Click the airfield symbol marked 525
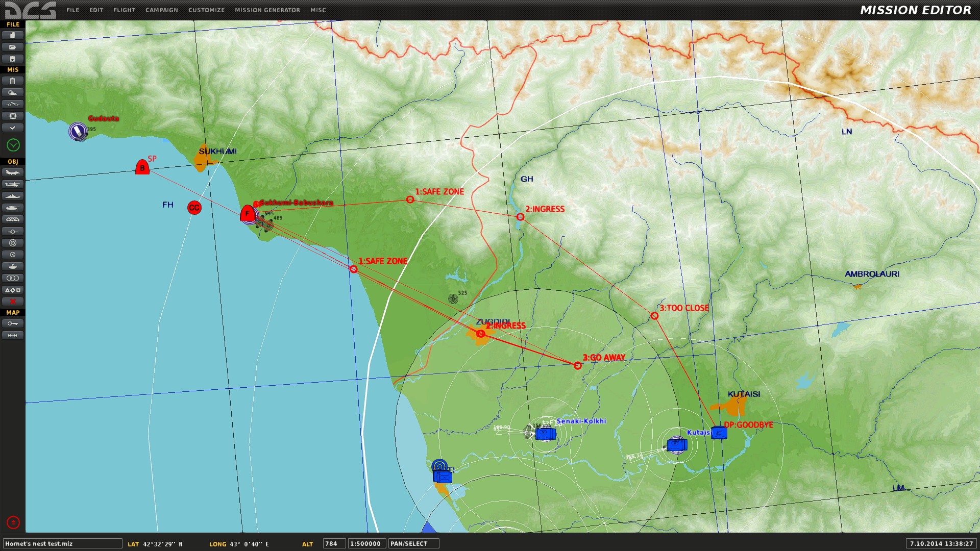 (x=453, y=298)
